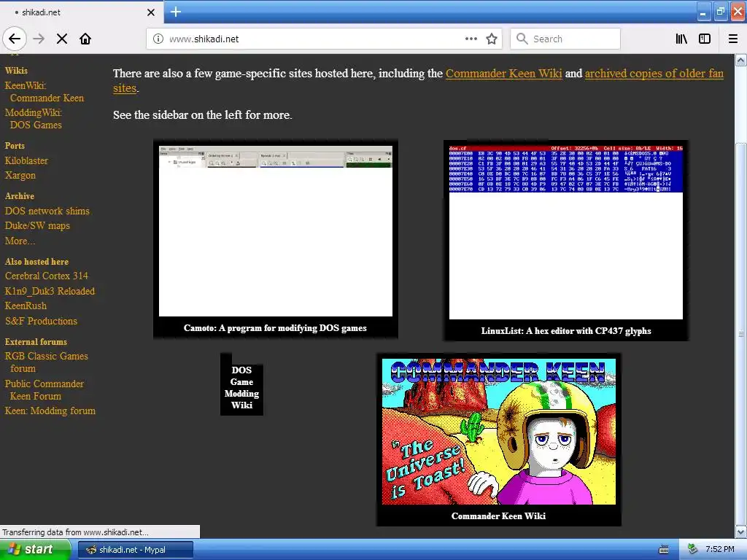Close the shikadi.net tab
The width and height of the screenshot is (747, 560).
[x=150, y=12]
